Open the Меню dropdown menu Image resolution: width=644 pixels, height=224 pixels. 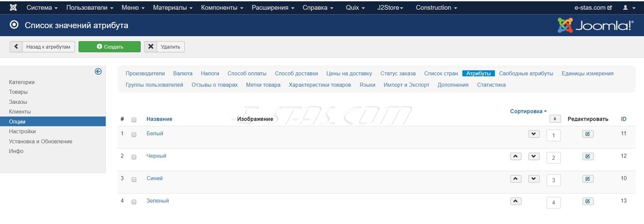click(133, 8)
